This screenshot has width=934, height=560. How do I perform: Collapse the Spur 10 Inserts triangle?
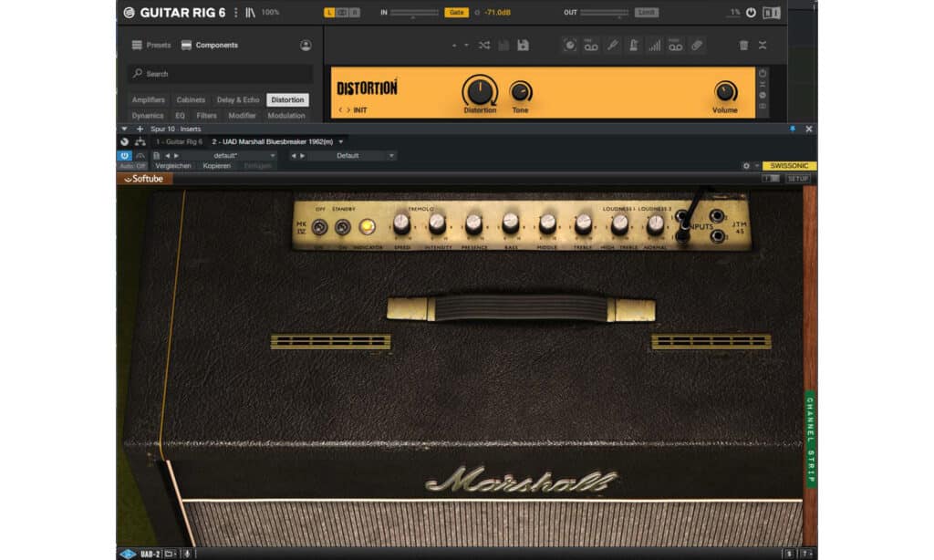(x=124, y=129)
